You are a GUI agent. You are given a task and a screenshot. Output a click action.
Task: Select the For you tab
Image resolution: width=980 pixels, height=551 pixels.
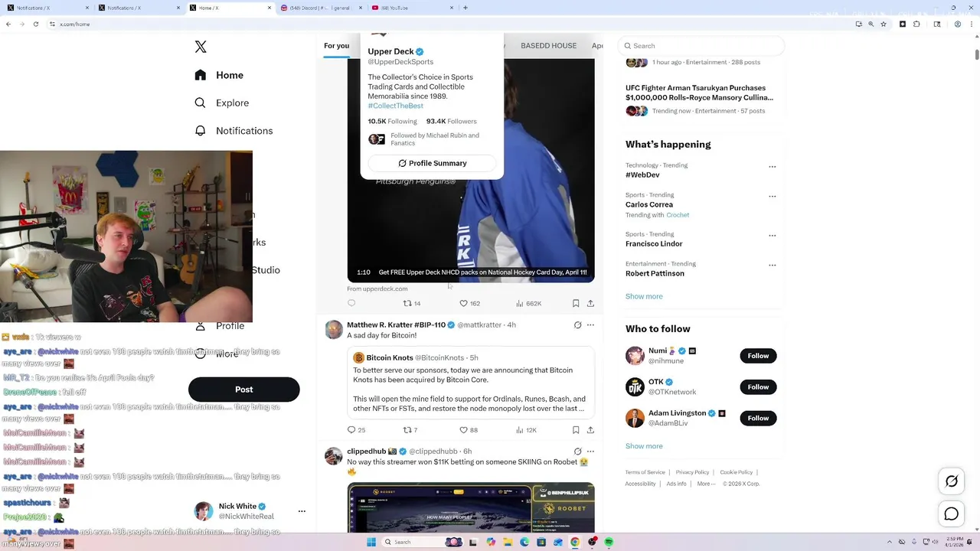[336, 46]
